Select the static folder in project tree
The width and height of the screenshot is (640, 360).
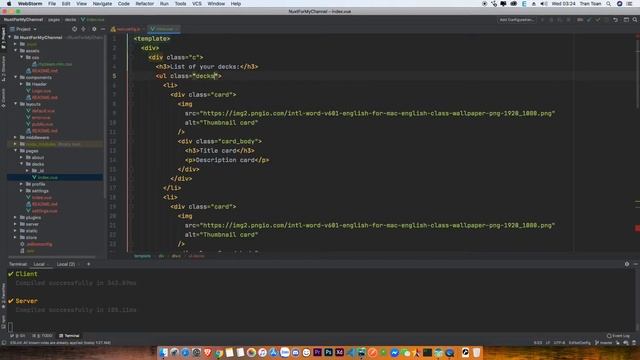pyautogui.click(x=31, y=231)
